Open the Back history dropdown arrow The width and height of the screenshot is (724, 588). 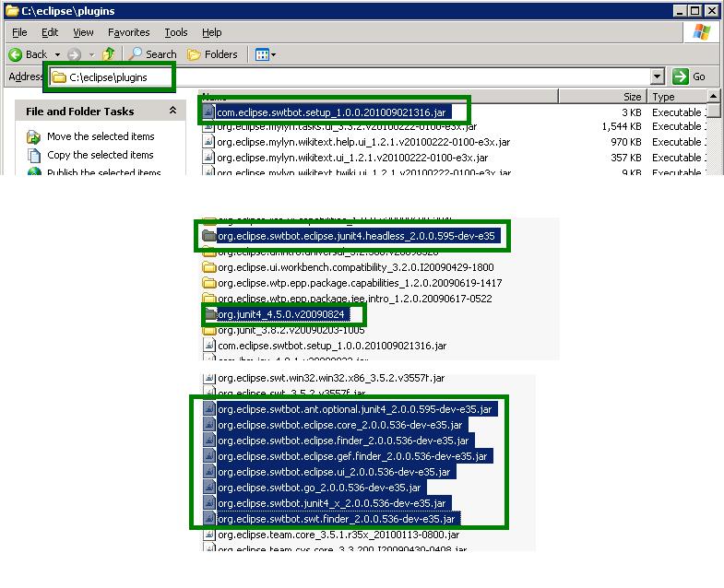[58, 54]
